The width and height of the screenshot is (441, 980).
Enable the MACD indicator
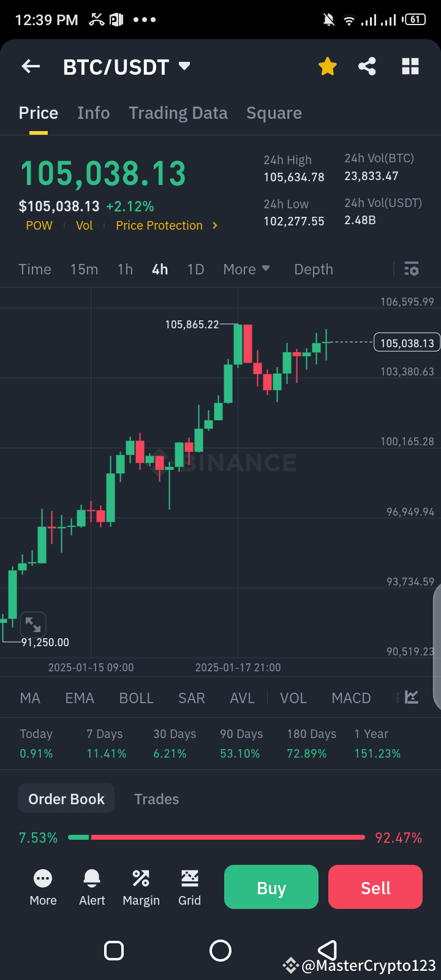tap(351, 698)
